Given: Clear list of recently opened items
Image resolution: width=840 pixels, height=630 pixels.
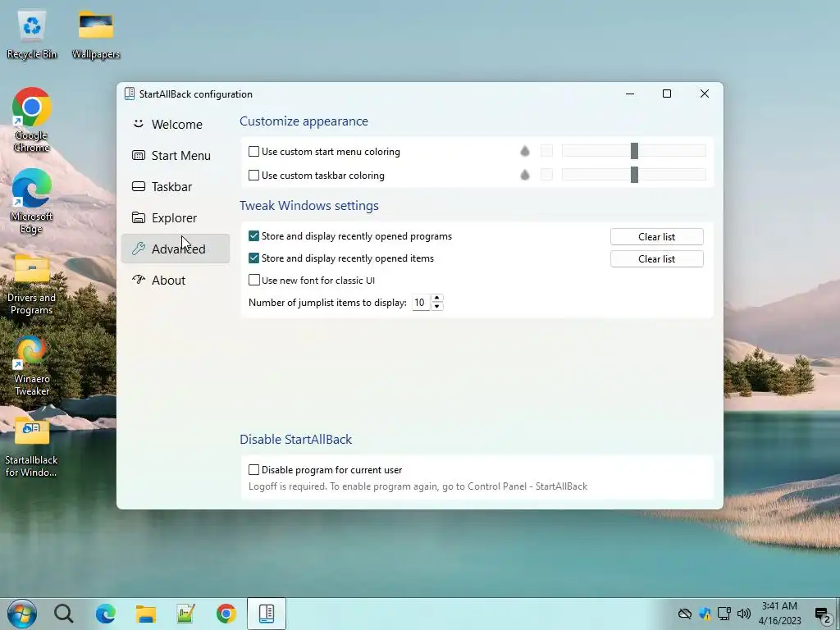Looking at the screenshot, I should click(x=657, y=258).
